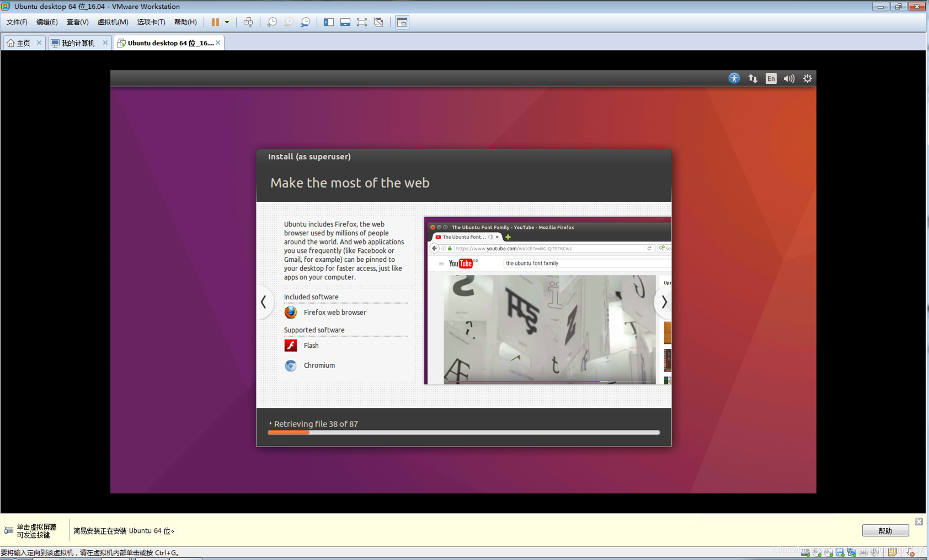This screenshot has width=929, height=560.
Task: Click the printer device status icon
Action: point(863,552)
